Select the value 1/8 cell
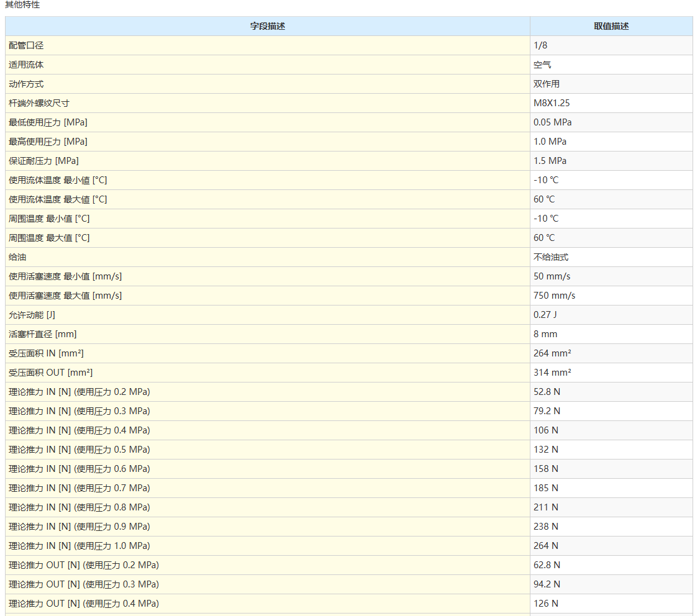This screenshot has width=700, height=616. point(540,45)
